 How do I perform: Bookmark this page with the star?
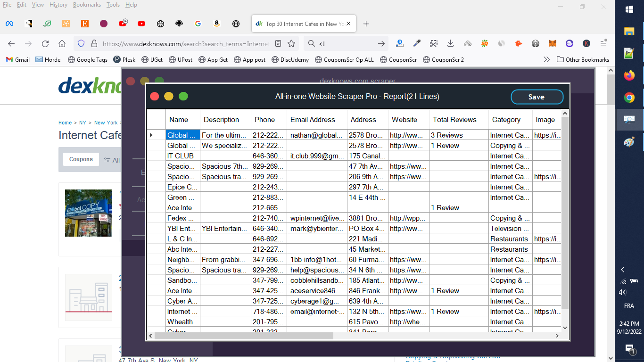click(292, 43)
